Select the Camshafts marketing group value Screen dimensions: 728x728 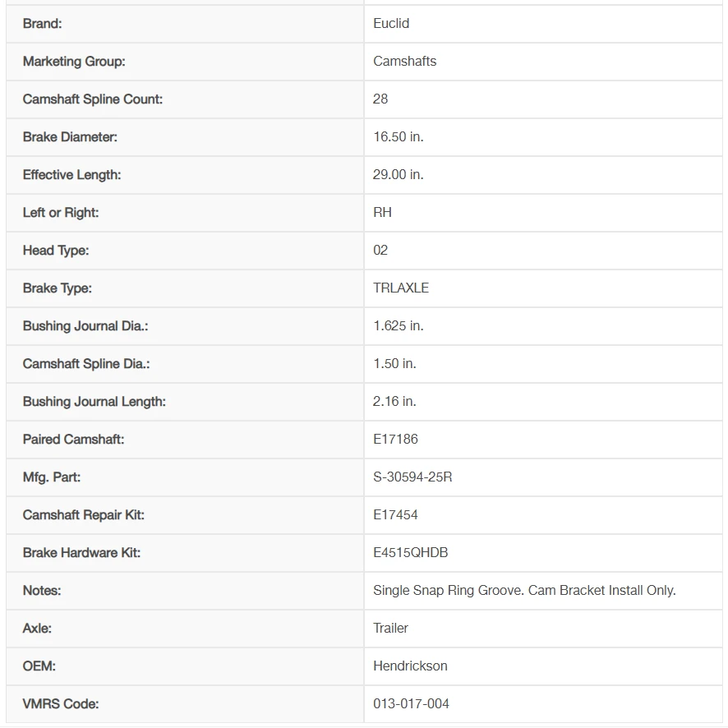pos(404,62)
